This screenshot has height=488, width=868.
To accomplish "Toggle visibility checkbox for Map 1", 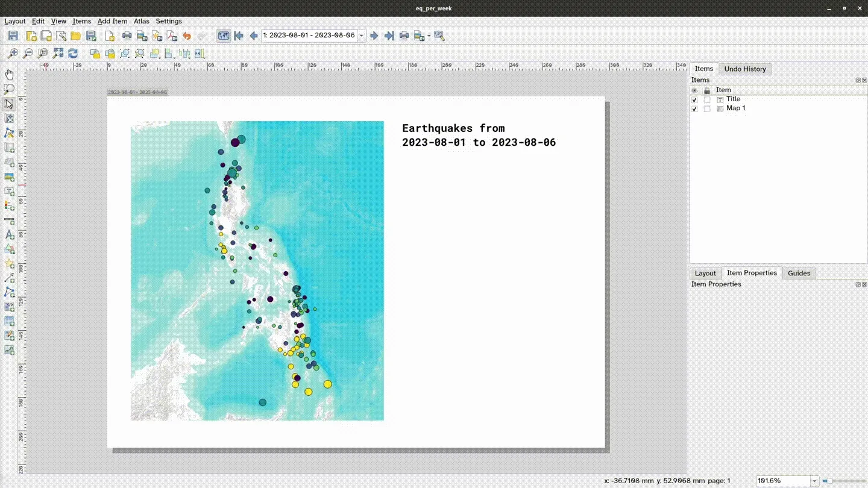I will coord(694,109).
